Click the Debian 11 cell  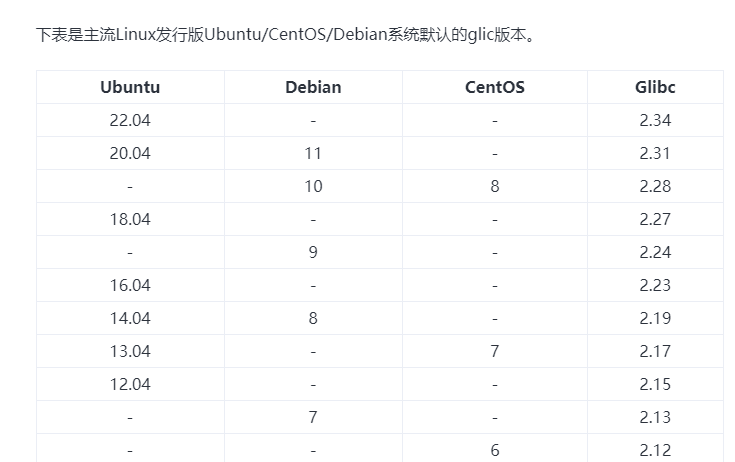313,153
